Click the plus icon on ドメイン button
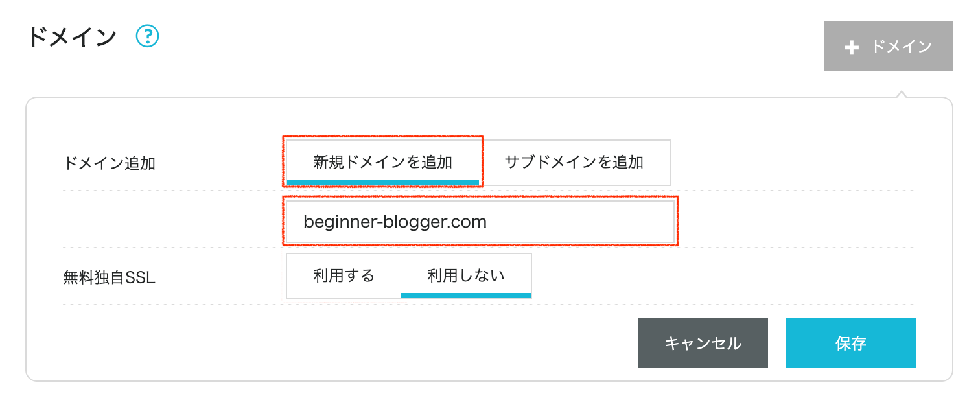The width and height of the screenshot is (980, 398). (853, 46)
